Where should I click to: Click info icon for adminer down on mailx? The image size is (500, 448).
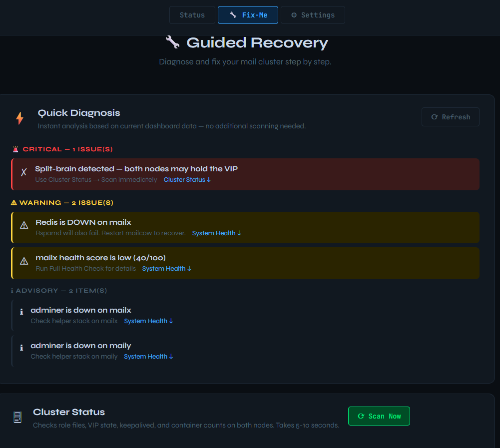[x=21, y=312]
